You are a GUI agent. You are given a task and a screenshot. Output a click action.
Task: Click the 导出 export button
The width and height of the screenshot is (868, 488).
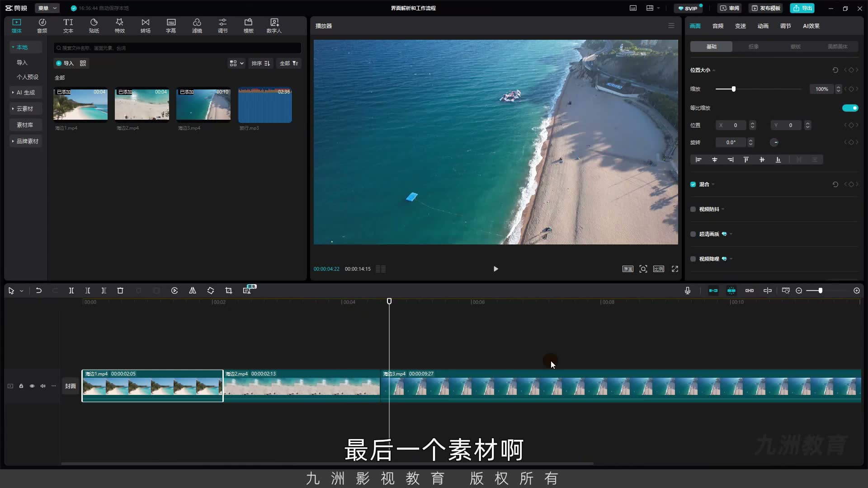pyautogui.click(x=802, y=8)
